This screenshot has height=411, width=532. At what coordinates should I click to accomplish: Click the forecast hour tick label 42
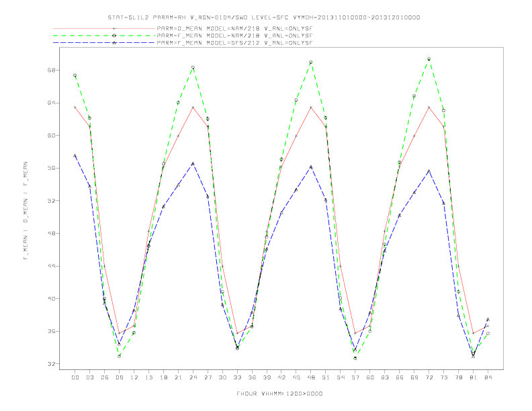[281, 377]
